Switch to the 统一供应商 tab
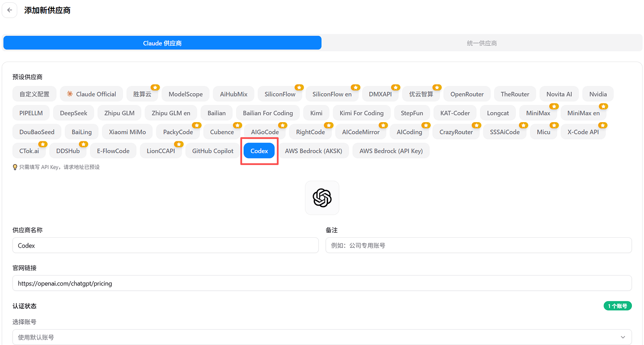This screenshot has width=644, height=345. tap(482, 43)
